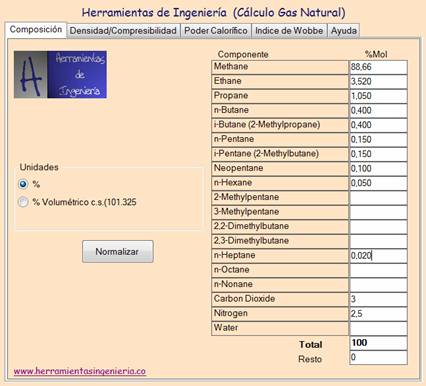Open the Ayuda tab
The width and height of the screenshot is (426, 386).
point(344,31)
